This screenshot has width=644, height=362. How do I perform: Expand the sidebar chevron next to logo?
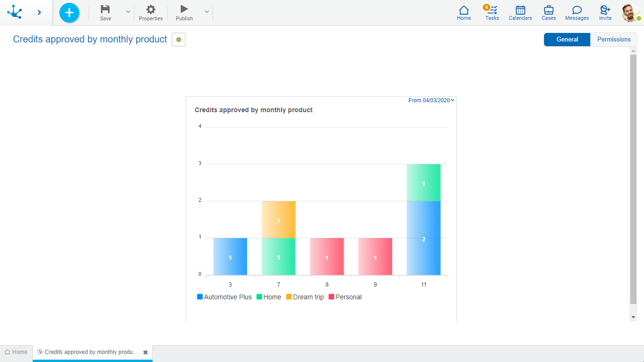click(x=39, y=13)
